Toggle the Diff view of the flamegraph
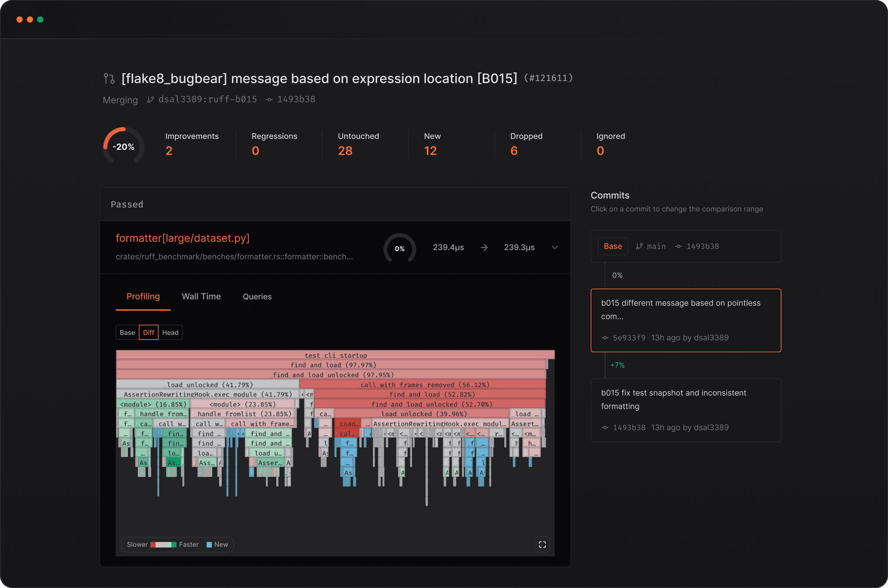Screen dimensions: 888x588 (148, 332)
